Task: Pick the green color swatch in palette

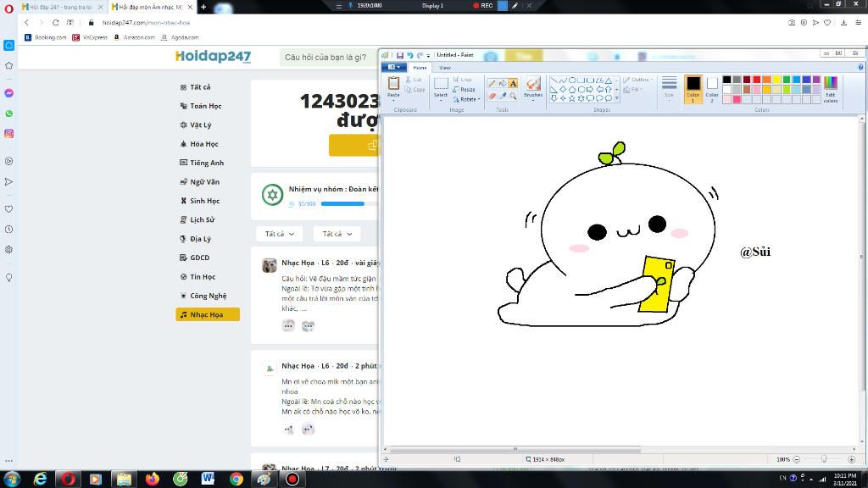Action: [787, 80]
